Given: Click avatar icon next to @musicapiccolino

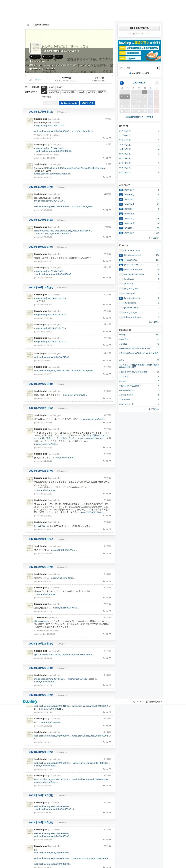Looking at the screenshot, I should pos(121,298).
